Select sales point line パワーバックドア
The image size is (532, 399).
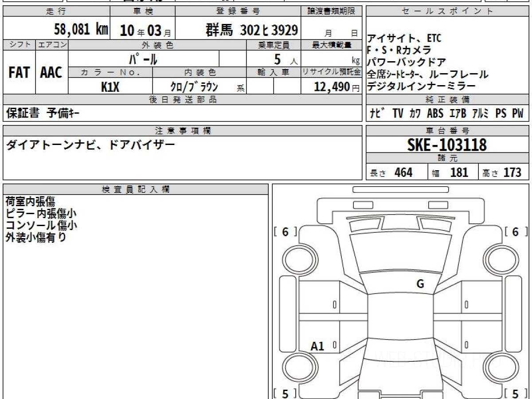407,62
